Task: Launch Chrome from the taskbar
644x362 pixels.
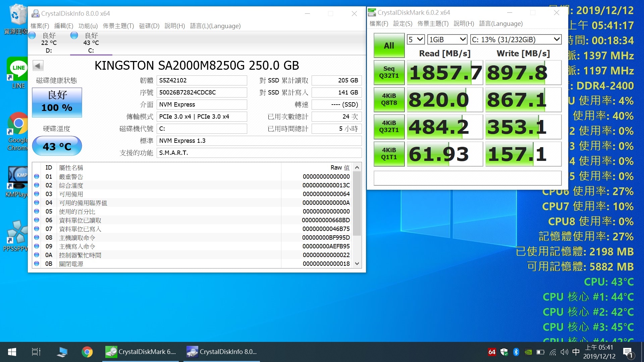Action: [x=87, y=352]
